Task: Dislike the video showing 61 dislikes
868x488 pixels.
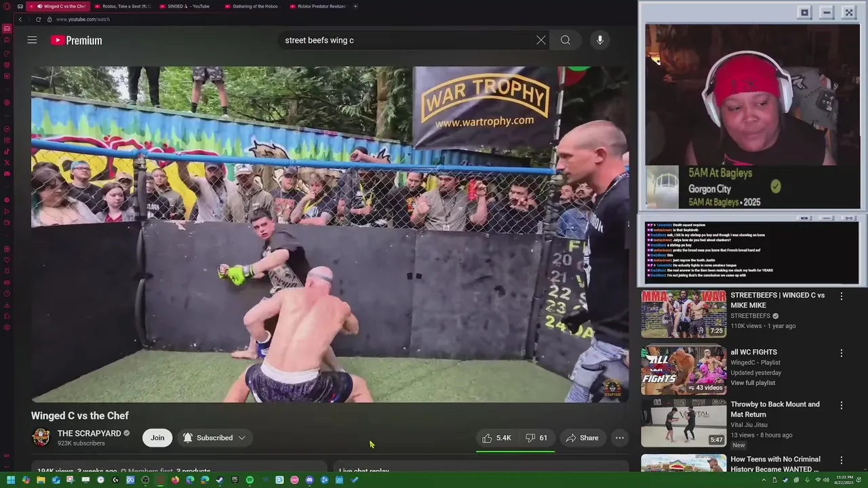Action: [536, 438]
